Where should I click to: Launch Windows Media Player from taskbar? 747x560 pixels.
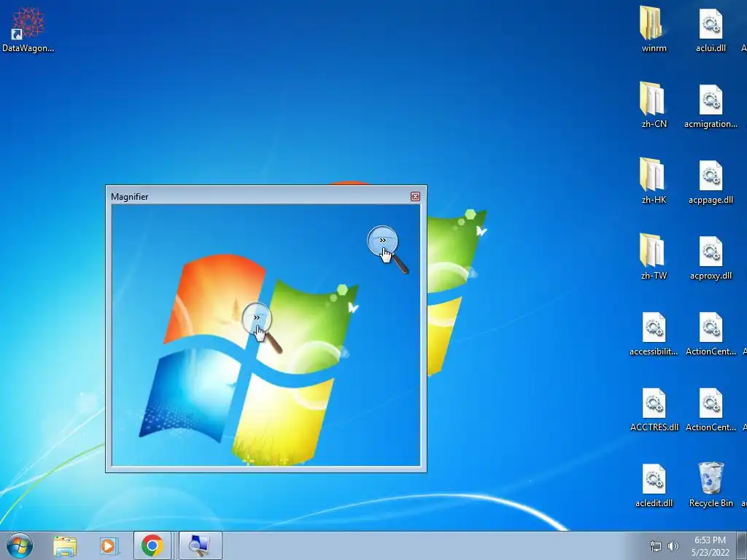(108, 545)
